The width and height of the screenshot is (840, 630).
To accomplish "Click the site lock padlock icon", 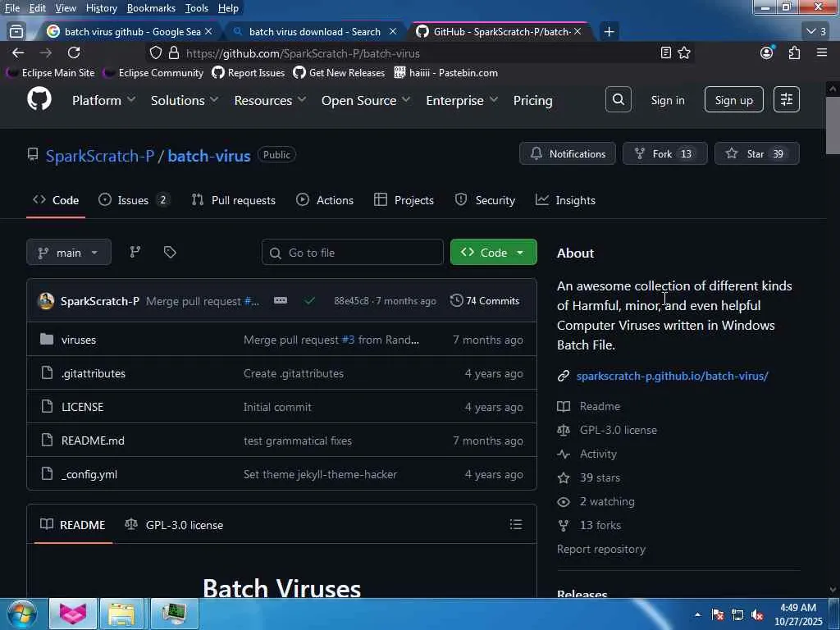I will (x=174, y=52).
